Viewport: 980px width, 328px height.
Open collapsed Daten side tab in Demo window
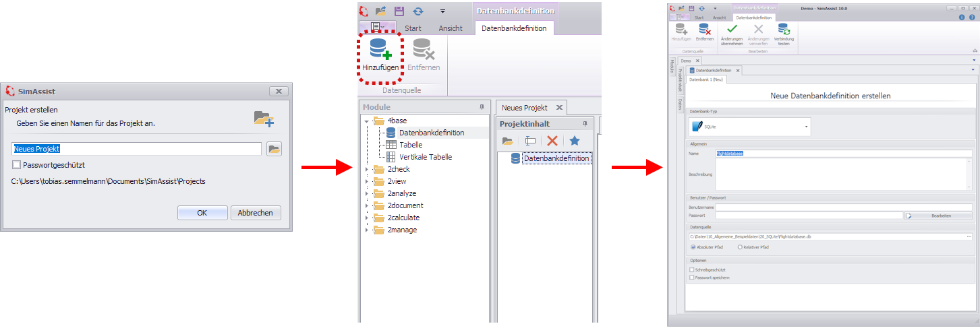tap(681, 103)
